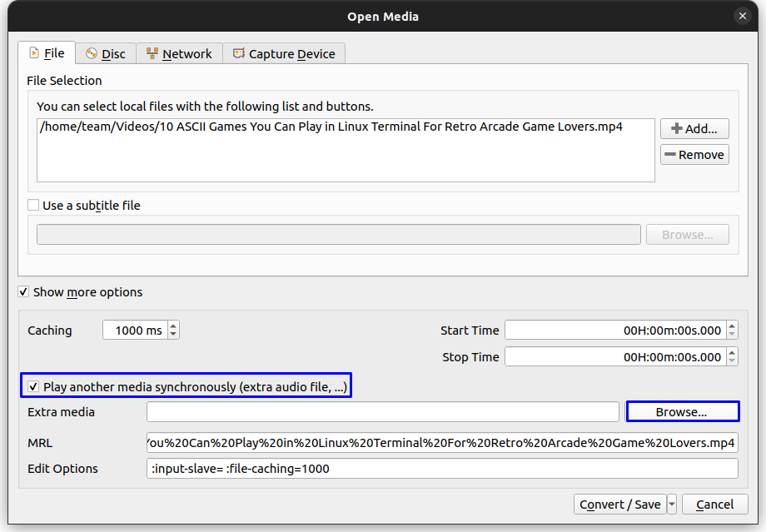This screenshot has width=766, height=532.
Task: Switch to the File tab
Action: click(47, 53)
